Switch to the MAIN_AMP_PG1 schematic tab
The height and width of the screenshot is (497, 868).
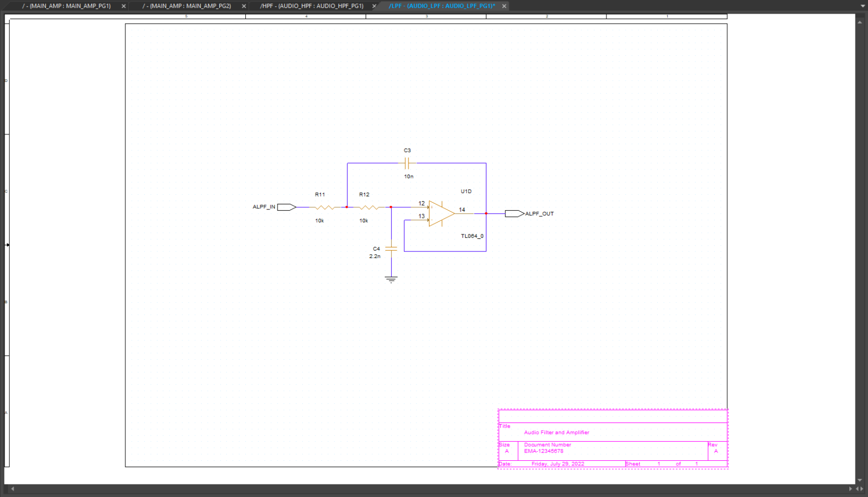tap(67, 6)
